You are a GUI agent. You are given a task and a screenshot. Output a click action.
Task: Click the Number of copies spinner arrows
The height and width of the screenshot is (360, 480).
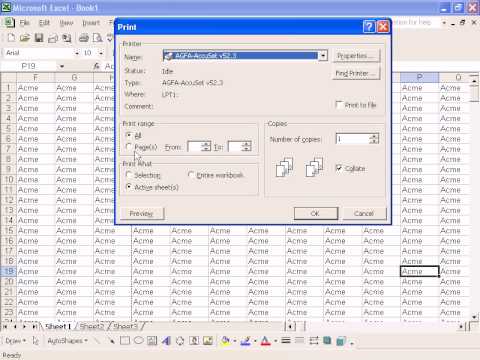(x=374, y=139)
